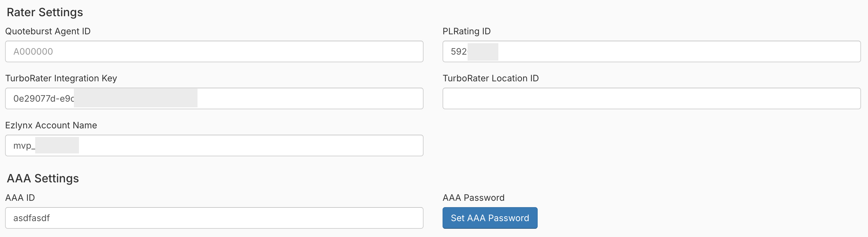Click the AAA Password label
Image resolution: width=868 pixels, height=237 pixels.
pos(473,198)
